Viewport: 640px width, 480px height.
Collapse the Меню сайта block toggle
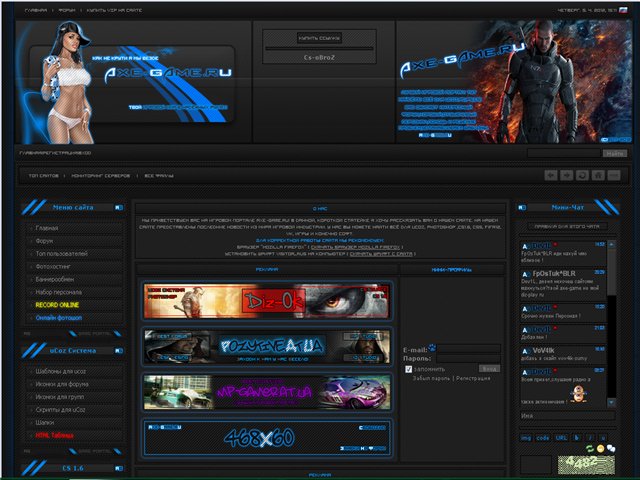pyautogui.click(x=119, y=208)
